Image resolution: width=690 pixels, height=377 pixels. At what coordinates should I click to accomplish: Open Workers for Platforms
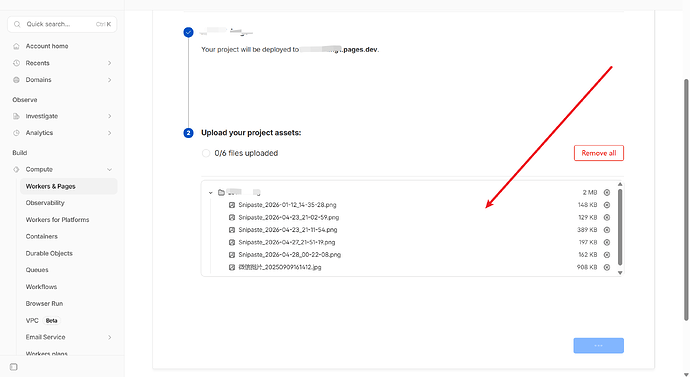point(57,220)
